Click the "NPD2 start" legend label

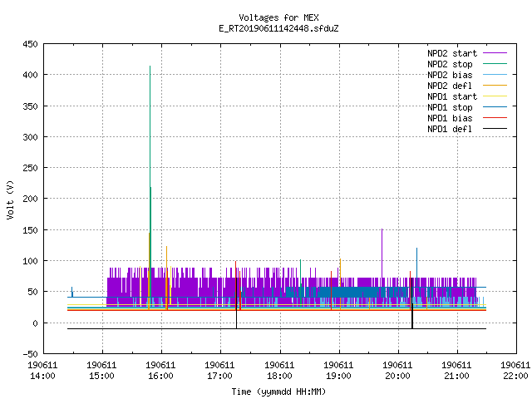[x=452, y=53]
